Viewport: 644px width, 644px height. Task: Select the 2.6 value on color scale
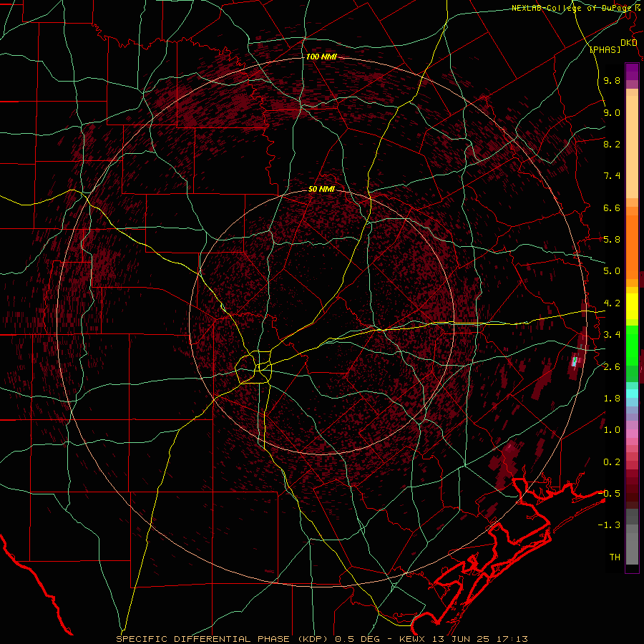tap(612, 367)
